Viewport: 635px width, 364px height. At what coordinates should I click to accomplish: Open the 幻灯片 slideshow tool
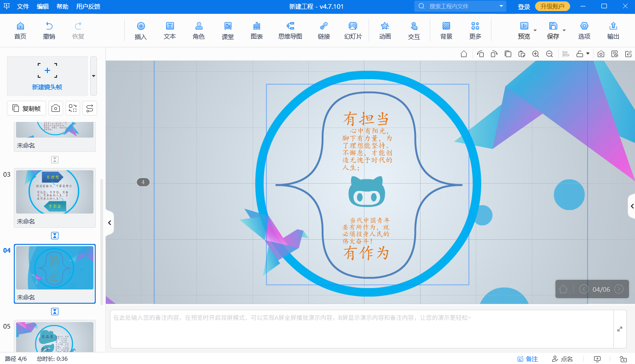[x=353, y=30]
